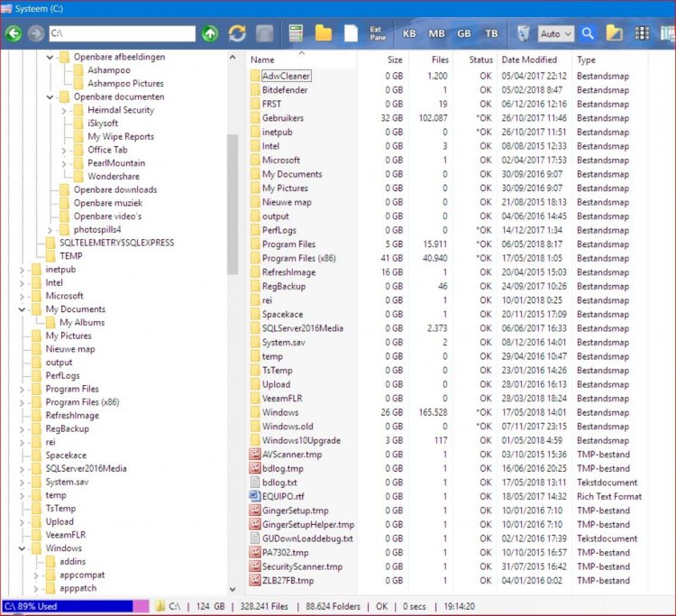Image resolution: width=676 pixels, height=616 pixels.
Task: Expand the Heimdal Security tree node
Action: (x=65, y=110)
